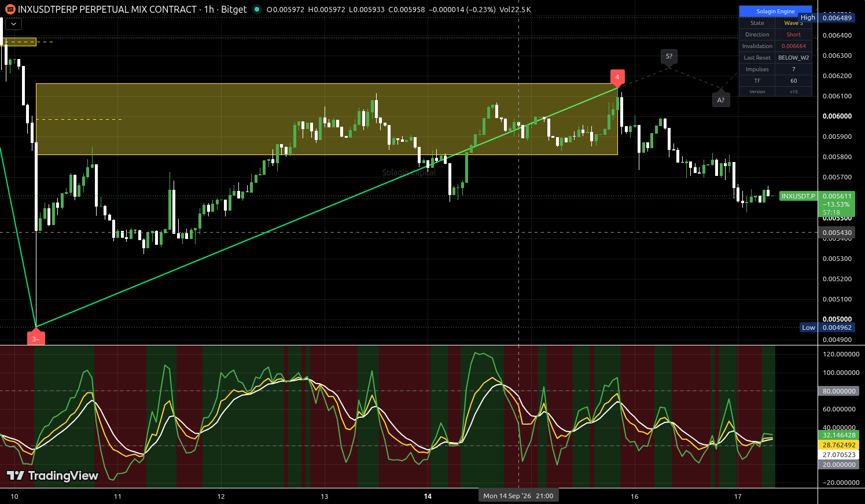Click the 20.000000 level label
This screenshot has width=865, height=504.
pyautogui.click(x=838, y=465)
